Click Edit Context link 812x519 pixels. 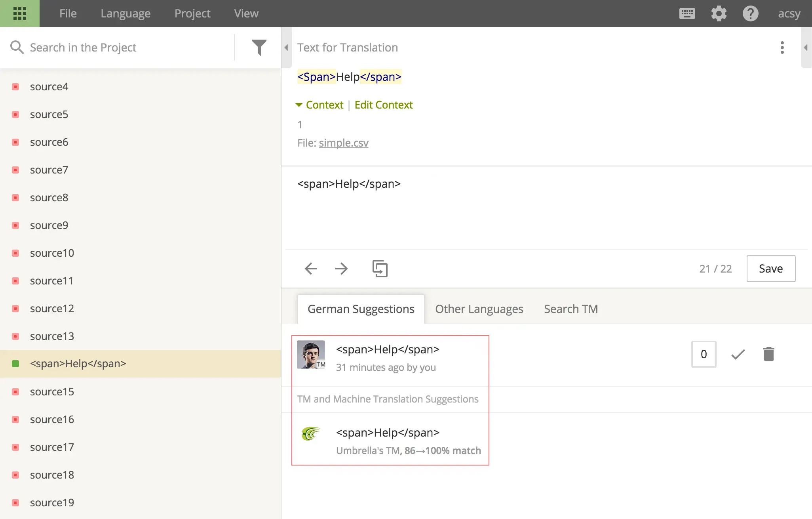coord(384,105)
